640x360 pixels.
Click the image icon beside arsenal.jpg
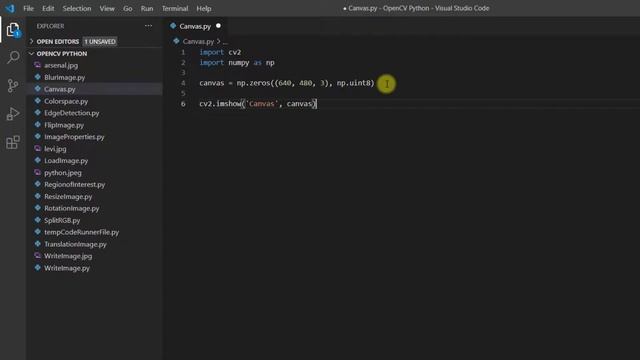[x=38, y=65]
